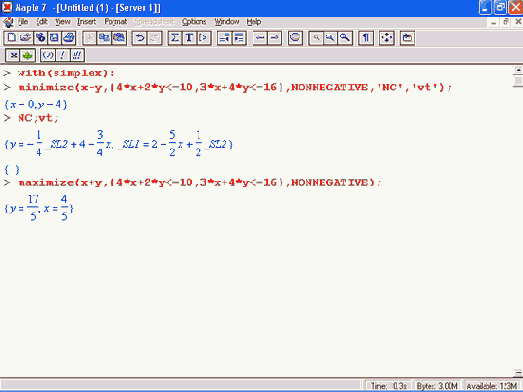Toggle math input mode x icon
Screen dimensions: 523x392
13,55
